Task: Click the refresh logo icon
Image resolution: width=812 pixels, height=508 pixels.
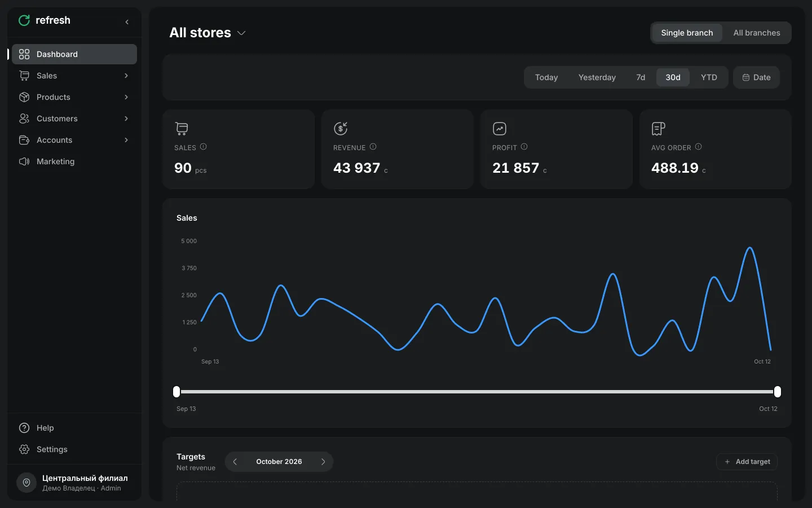Action: pyautogui.click(x=24, y=20)
